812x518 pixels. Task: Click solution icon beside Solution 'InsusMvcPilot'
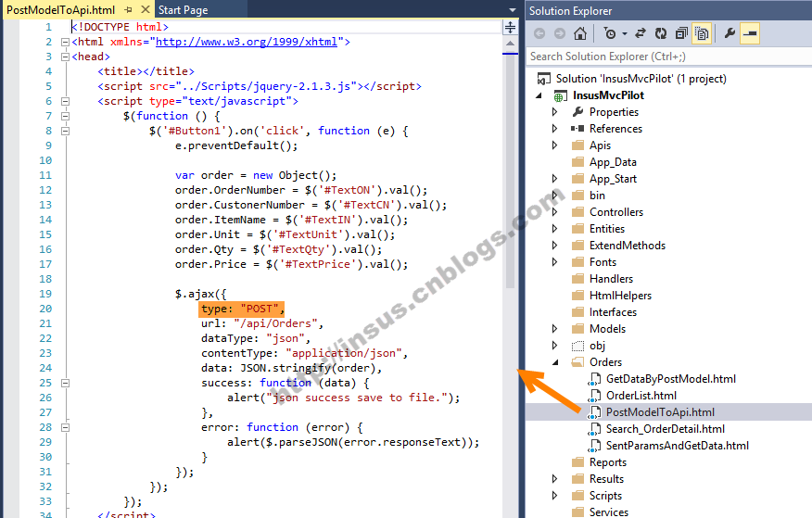coord(544,79)
